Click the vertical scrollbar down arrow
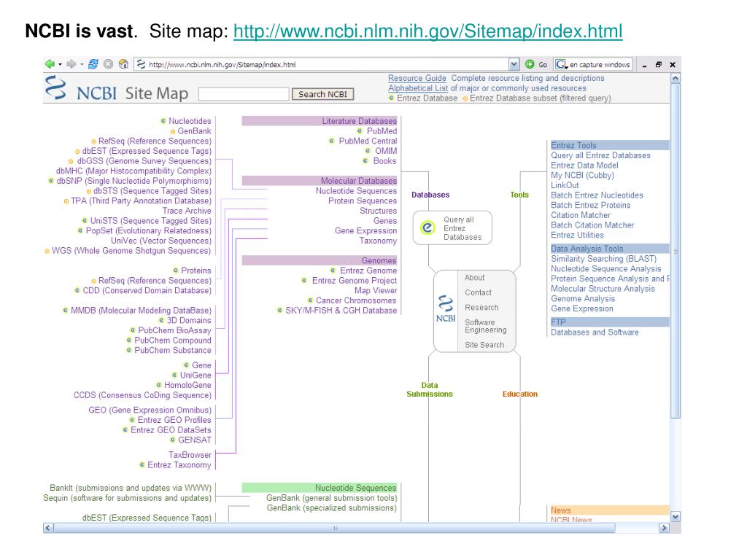The width and height of the screenshot is (747, 560). coord(675,517)
